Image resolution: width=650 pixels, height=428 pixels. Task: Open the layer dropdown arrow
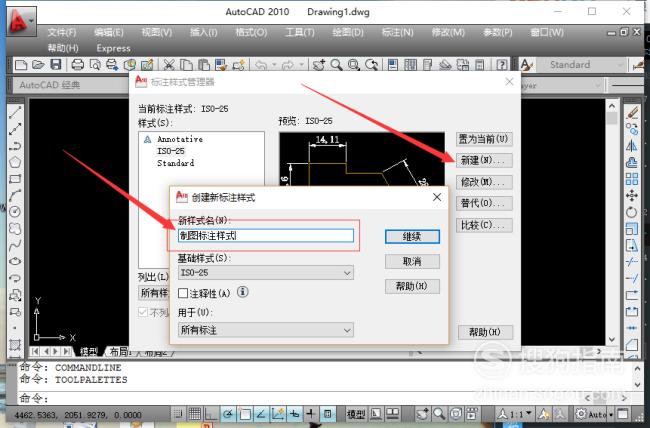[x=597, y=85]
